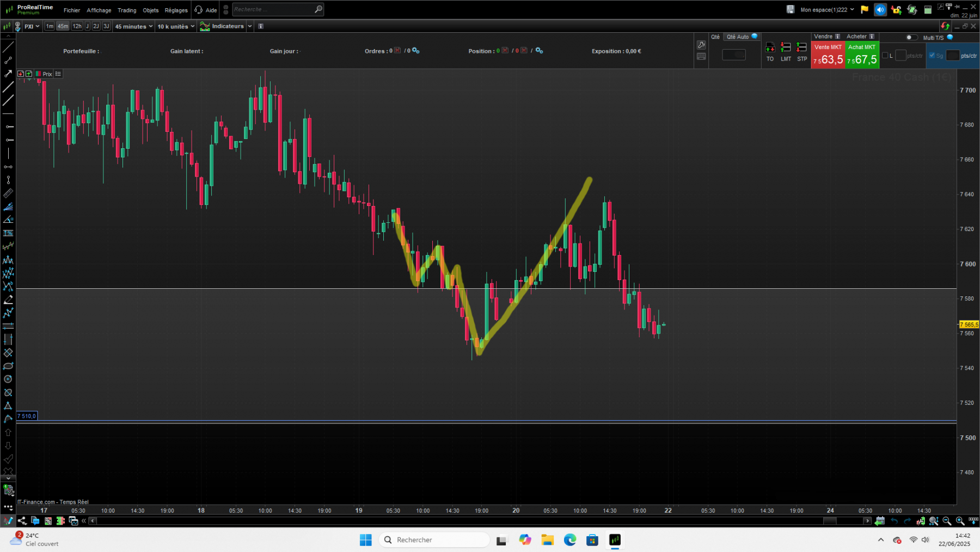Image resolution: width=980 pixels, height=552 pixels.
Task: Select the 3J timeframe button
Action: coord(106,26)
